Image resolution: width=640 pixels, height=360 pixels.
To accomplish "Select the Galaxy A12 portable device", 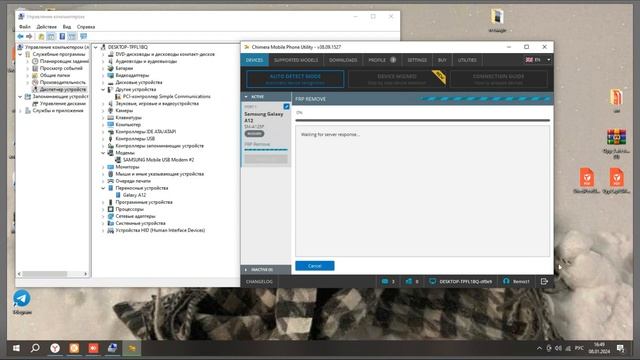I will point(134,195).
